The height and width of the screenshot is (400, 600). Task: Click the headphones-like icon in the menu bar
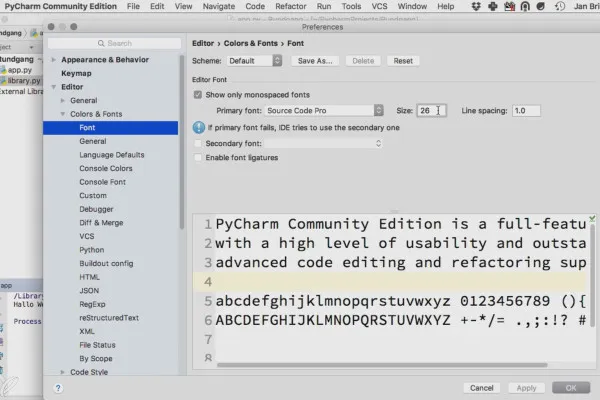[525, 6]
